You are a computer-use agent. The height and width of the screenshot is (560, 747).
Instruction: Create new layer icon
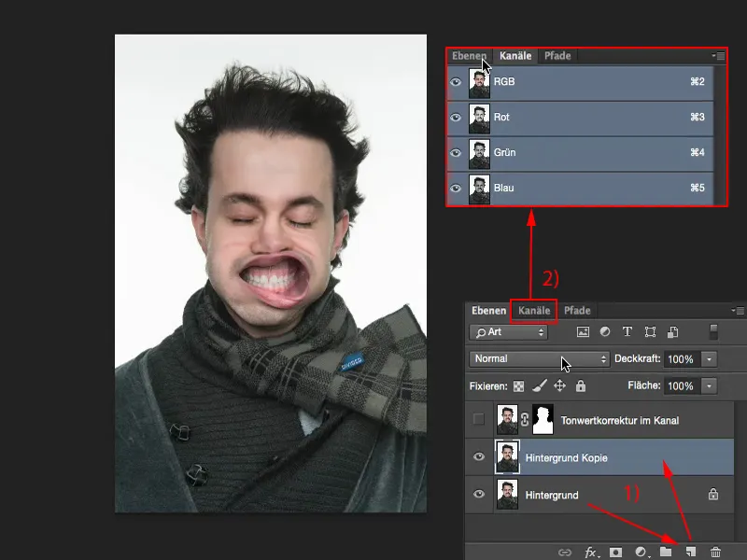coord(690,552)
